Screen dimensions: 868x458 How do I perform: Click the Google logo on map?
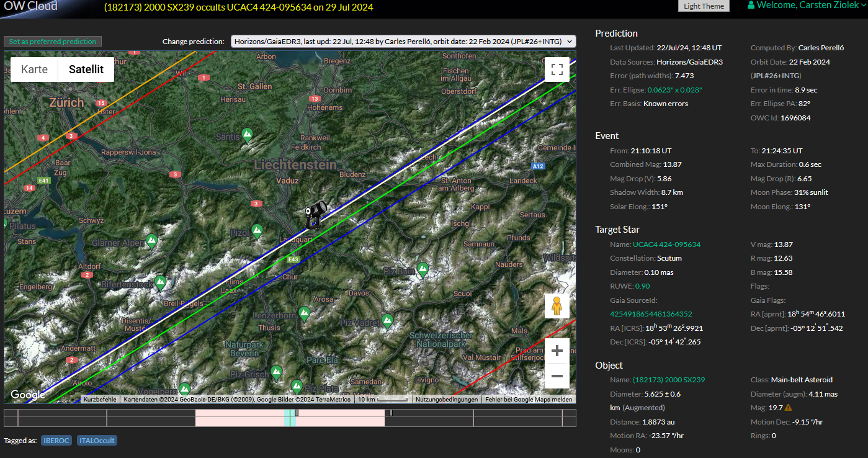(28, 395)
